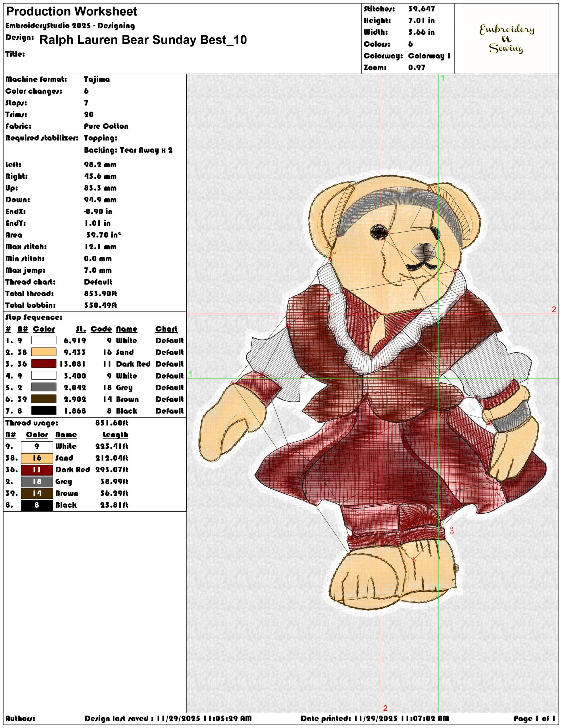This screenshot has width=562, height=728.
Task: Click the "Chart" column header
Action: (x=166, y=329)
